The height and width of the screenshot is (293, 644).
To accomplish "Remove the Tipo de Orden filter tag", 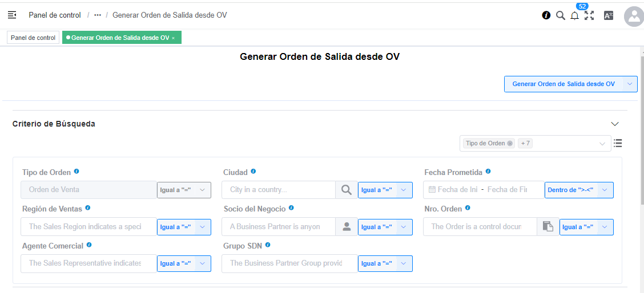I will tap(510, 144).
